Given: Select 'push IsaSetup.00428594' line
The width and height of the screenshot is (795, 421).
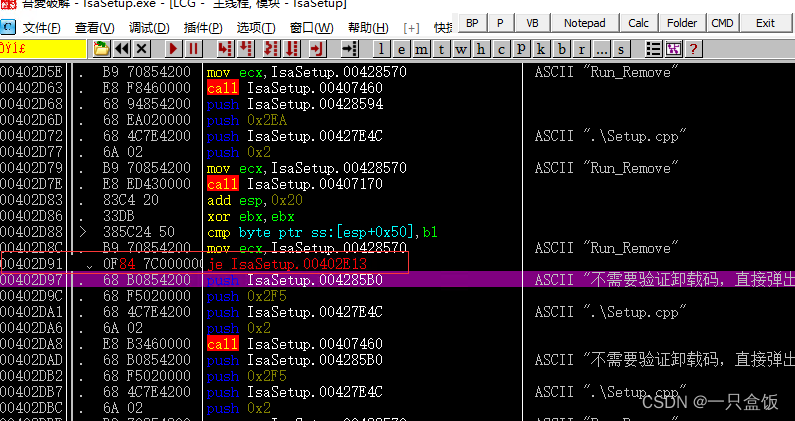Looking at the screenshot, I should [295, 104].
